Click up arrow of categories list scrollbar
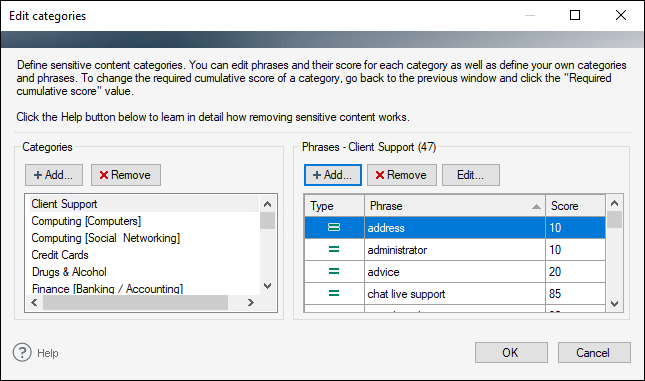Screen dimensions: 645x381 click(x=267, y=204)
